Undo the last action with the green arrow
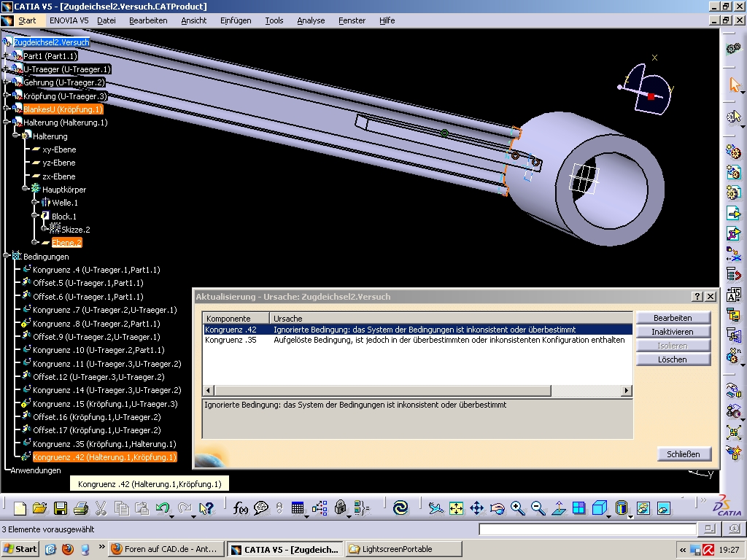This screenshot has height=560, width=747. click(162, 508)
